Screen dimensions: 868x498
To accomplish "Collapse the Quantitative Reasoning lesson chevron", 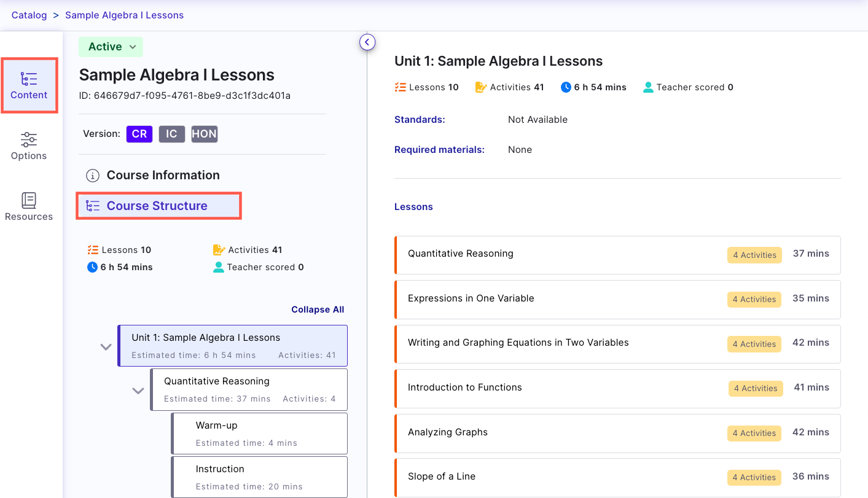I will [x=138, y=391].
